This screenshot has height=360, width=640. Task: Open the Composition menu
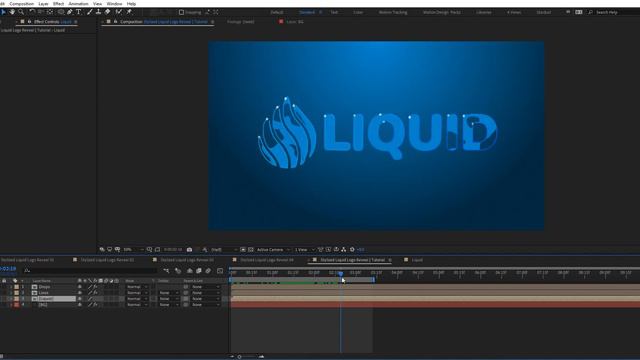tap(22, 4)
